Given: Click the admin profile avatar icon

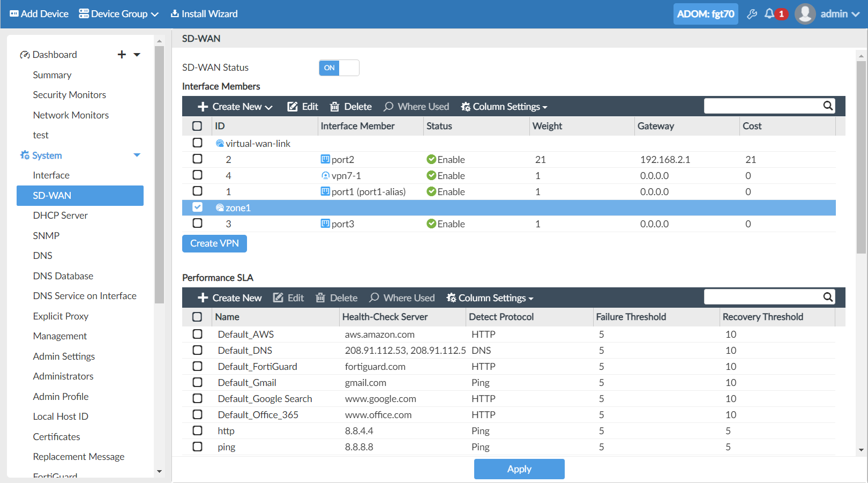Looking at the screenshot, I should pyautogui.click(x=805, y=13).
